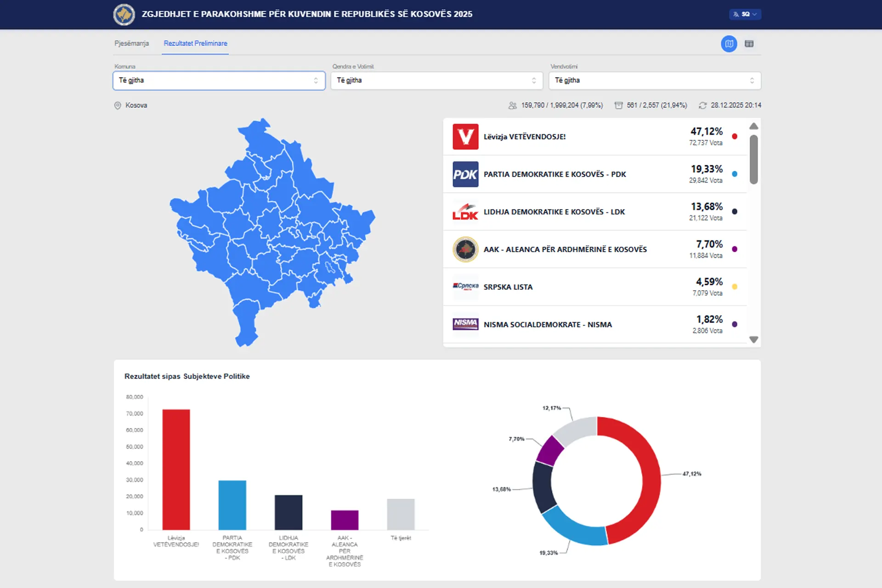Select Lëvizja VETËVENDOSJE! result row

pos(595,136)
